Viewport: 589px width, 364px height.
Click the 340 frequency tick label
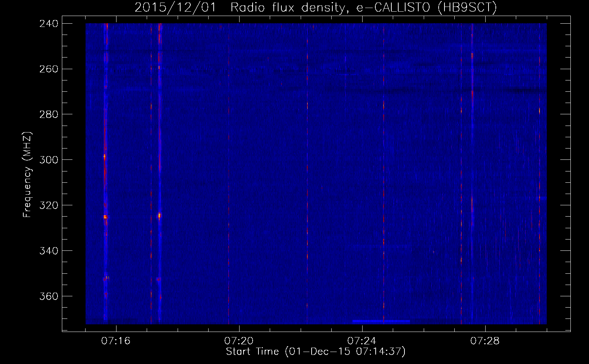coord(49,251)
